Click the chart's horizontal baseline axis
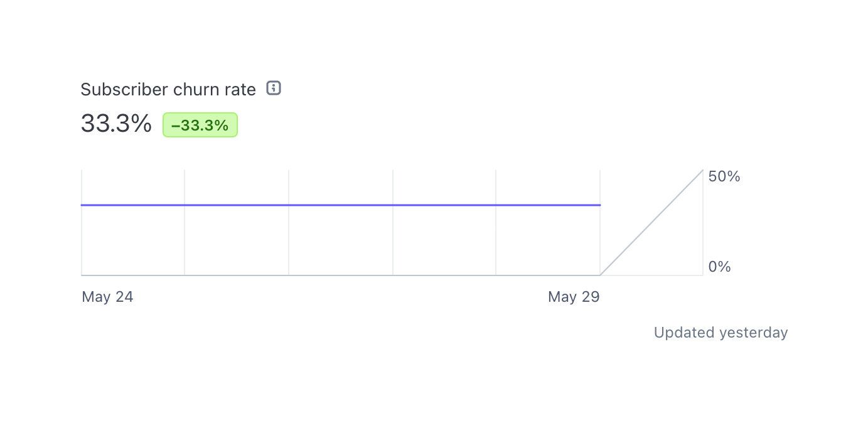Screen dimensions: 868x421 pos(339,275)
